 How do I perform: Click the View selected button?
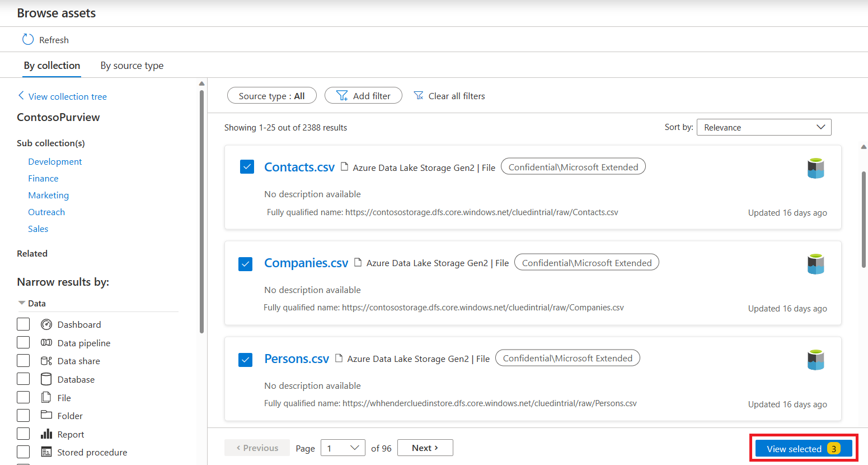coord(804,449)
